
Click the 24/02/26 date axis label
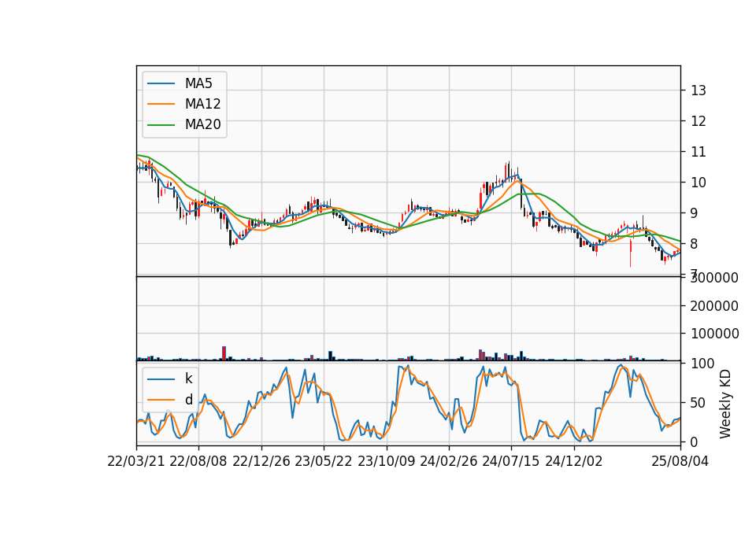448,461
